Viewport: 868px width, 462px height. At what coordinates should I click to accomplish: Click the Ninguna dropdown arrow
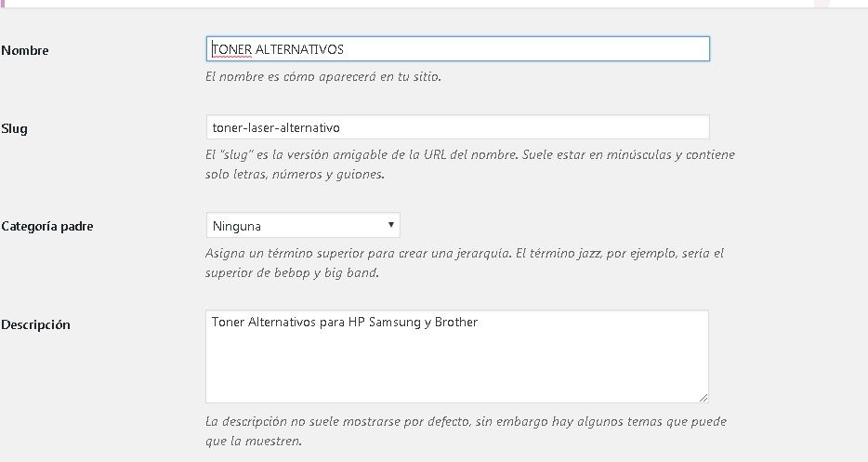tap(391, 225)
